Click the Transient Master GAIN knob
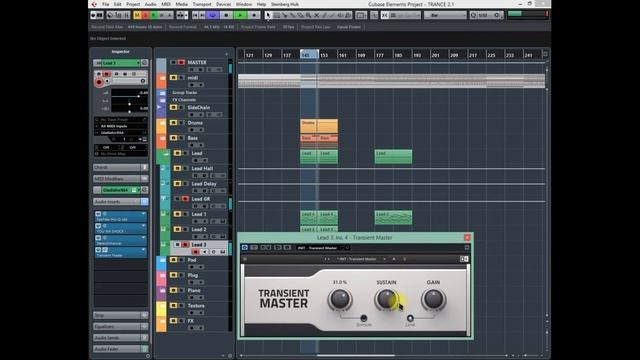 coord(433,299)
